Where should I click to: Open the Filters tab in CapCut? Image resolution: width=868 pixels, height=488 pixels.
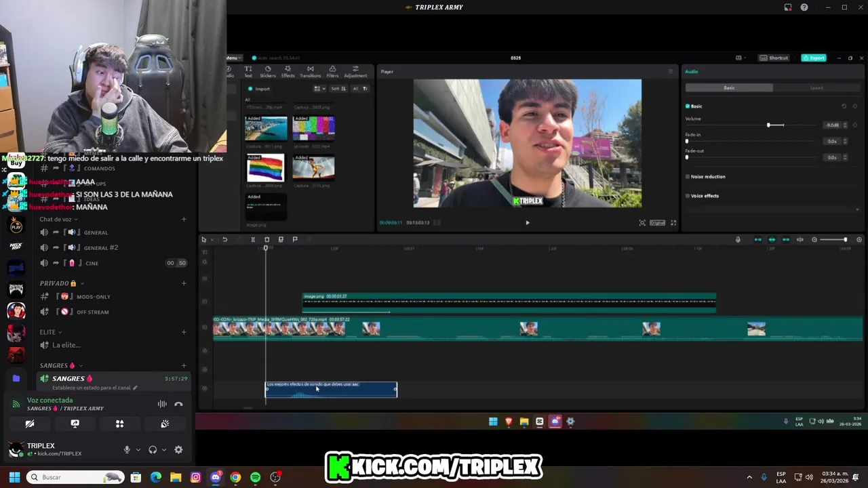[332, 71]
